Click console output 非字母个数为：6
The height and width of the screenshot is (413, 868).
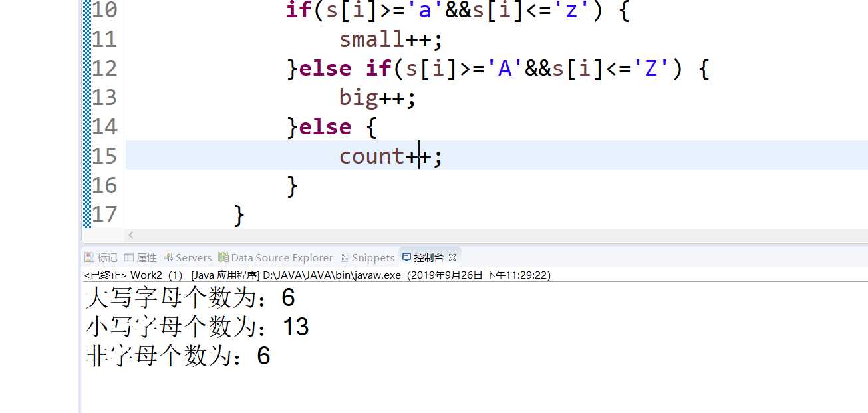(x=178, y=356)
